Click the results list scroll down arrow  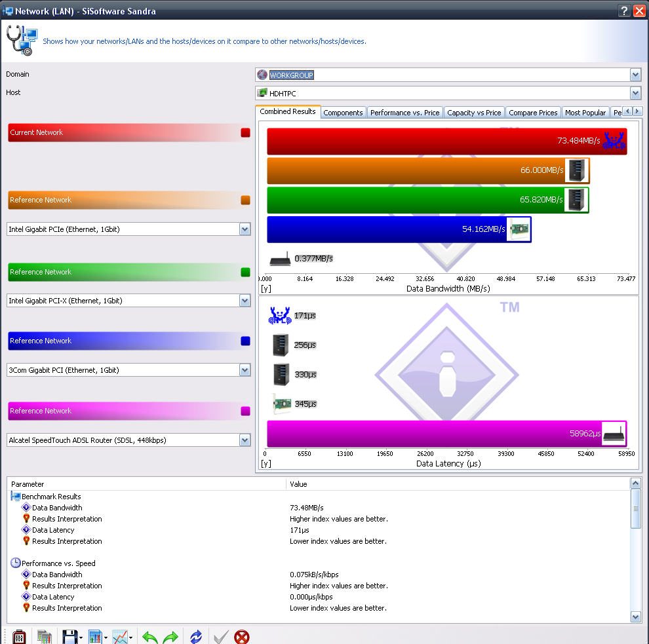(x=635, y=617)
